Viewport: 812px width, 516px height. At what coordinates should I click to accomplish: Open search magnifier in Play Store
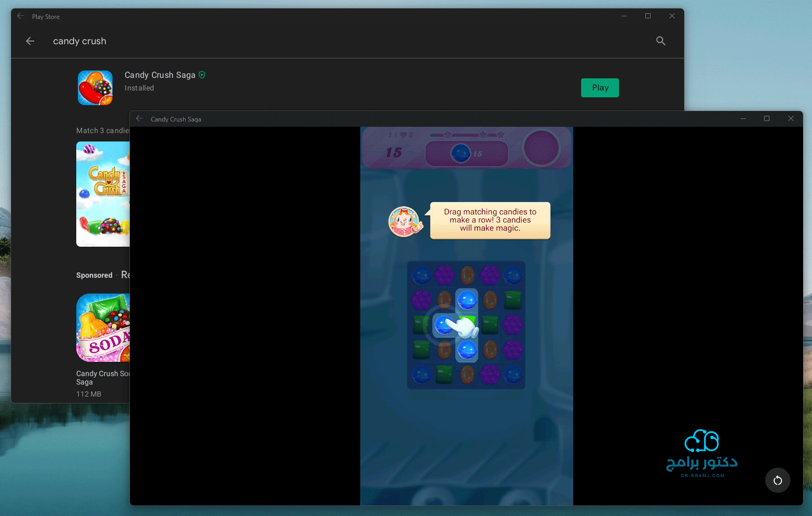pos(661,41)
